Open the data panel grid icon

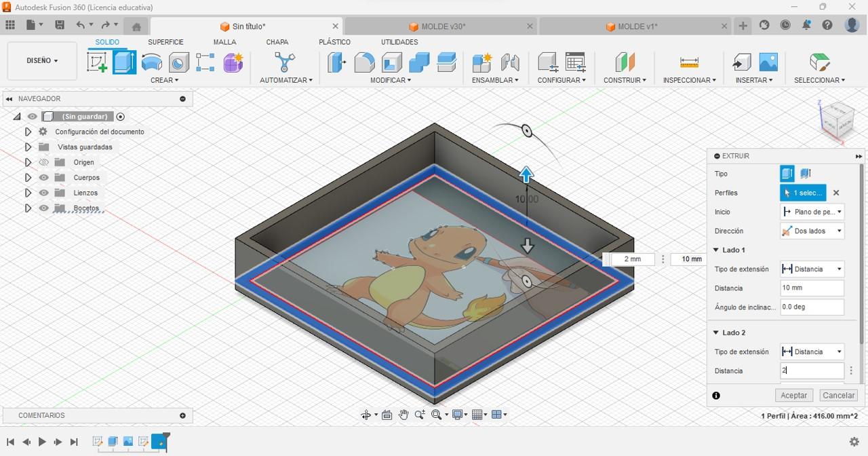(x=10, y=25)
